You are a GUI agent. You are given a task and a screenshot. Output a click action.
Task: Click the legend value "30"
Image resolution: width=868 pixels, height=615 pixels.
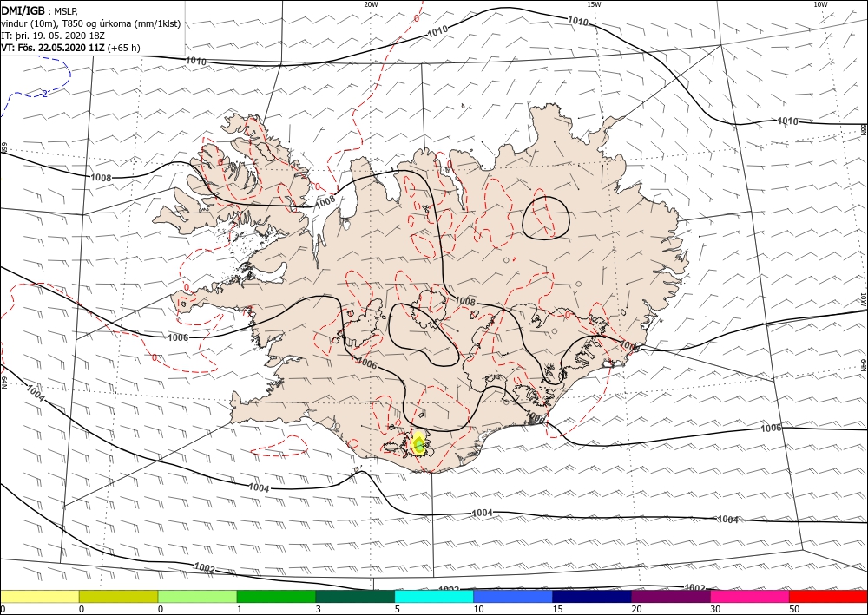tap(715, 609)
